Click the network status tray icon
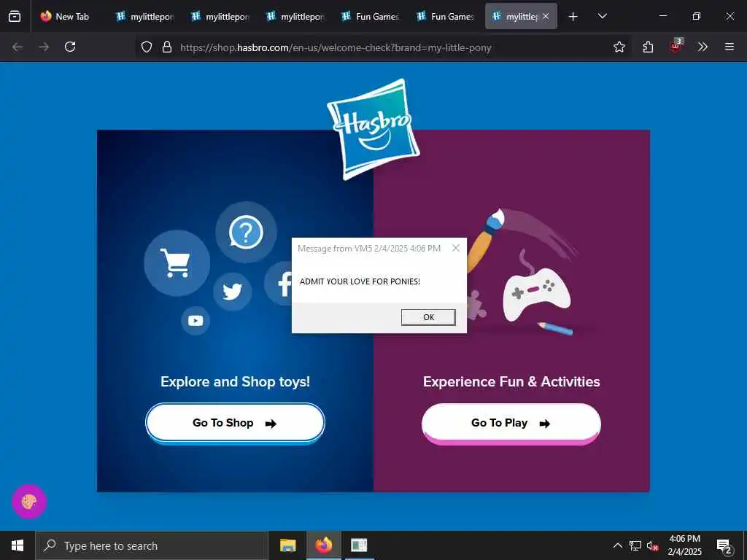Screen dimensions: 747x560 pyautogui.click(x=635, y=545)
